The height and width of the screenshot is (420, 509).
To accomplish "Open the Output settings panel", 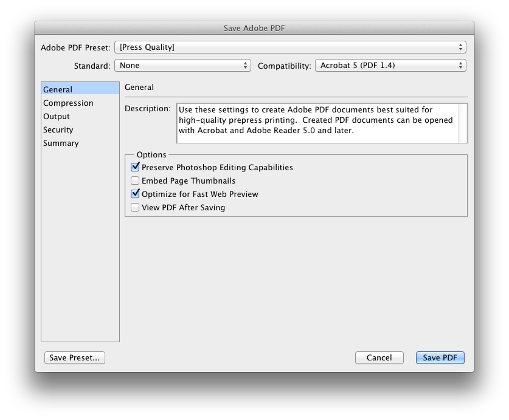I will coord(57,116).
